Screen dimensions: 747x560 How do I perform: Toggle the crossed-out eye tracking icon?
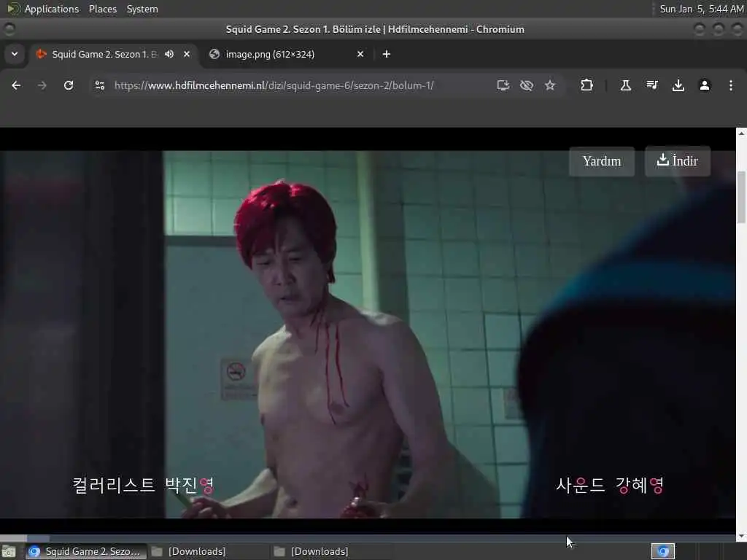click(527, 85)
